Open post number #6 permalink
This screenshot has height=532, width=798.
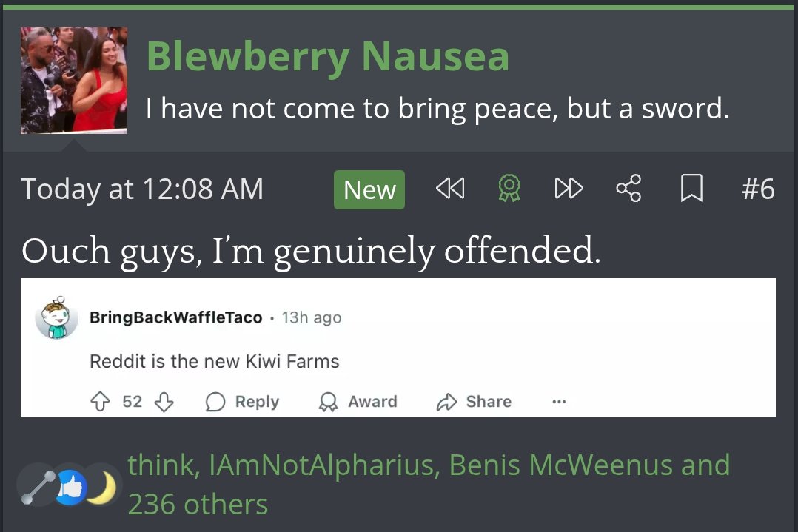tap(757, 190)
